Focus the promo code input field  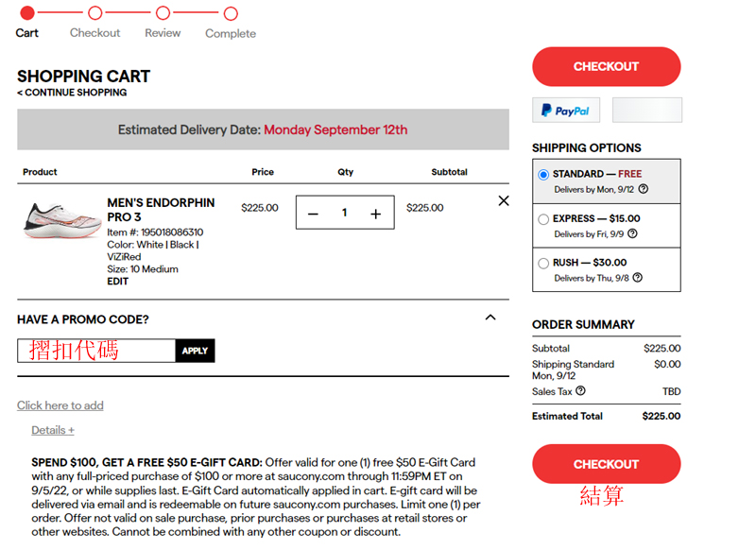[x=96, y=351]
